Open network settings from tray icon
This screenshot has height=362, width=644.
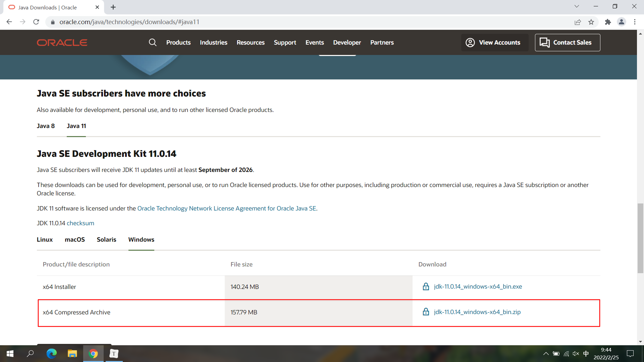[x=566, y=354]
